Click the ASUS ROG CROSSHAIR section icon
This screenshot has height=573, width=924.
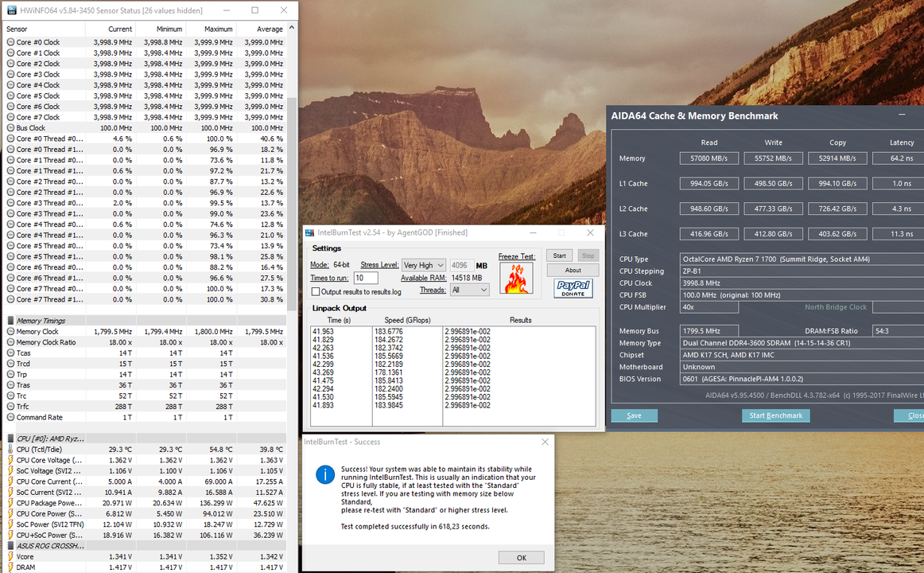pos(10,546)
